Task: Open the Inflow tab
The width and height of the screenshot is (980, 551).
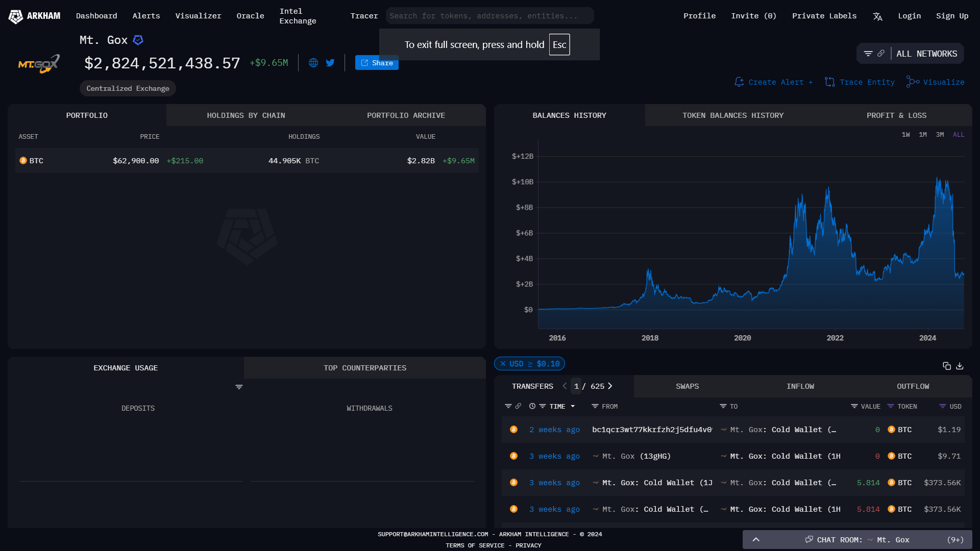Action: tap(800, 386)
